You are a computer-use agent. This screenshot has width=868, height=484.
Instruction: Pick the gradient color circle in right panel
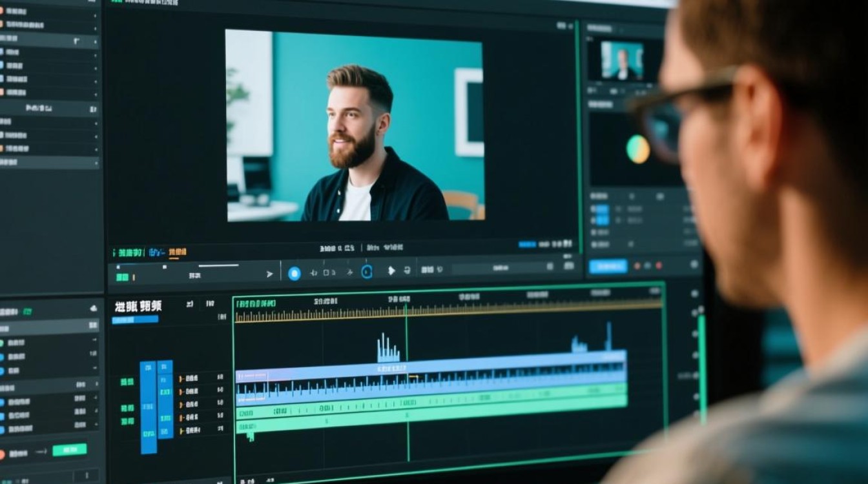[x=638, y=149]
